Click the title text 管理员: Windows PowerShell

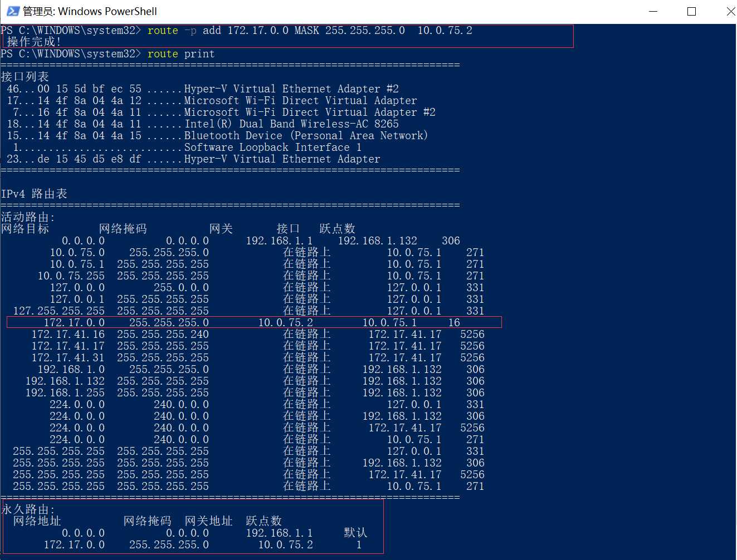[x=90, y=11]
